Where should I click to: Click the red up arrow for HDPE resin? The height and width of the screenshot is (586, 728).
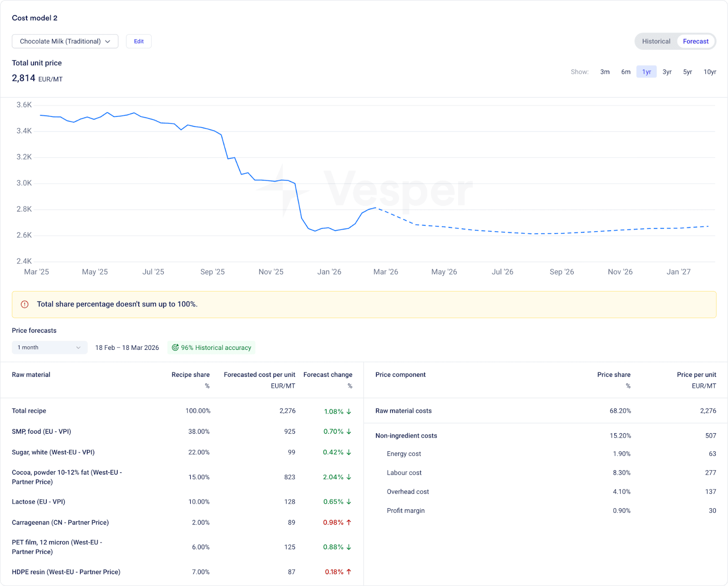coord(349,572)
